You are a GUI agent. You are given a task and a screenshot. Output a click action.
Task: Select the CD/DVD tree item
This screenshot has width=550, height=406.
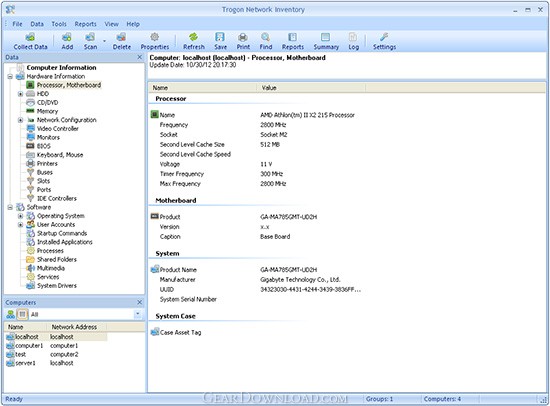tap(47, 102)
